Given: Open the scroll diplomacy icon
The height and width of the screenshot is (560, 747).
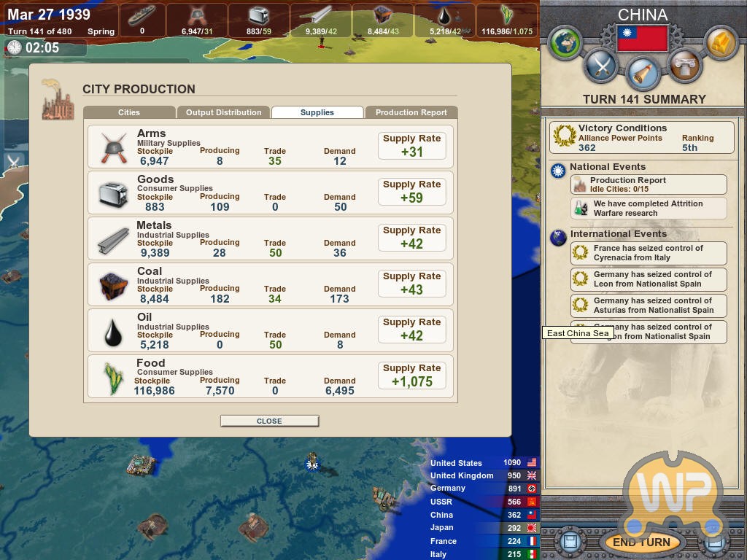Looking at the screenshot, I should click(x=643, y=74).
